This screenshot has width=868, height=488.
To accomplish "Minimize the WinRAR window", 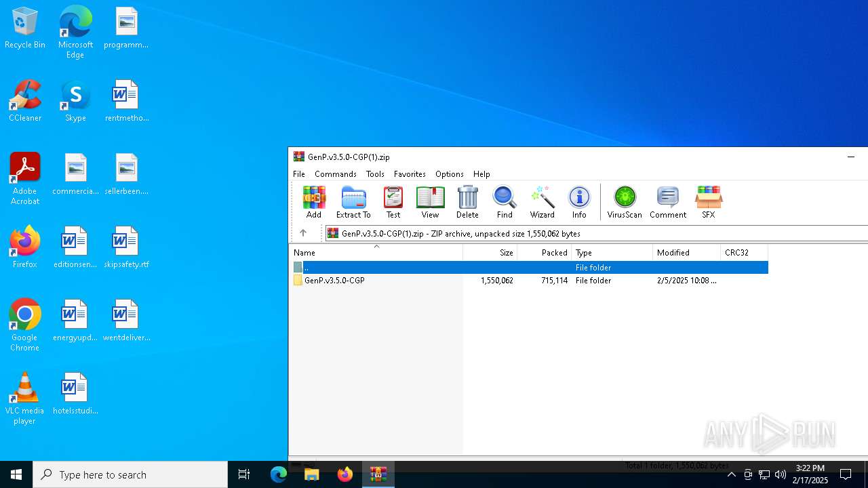I will (851, 157).
